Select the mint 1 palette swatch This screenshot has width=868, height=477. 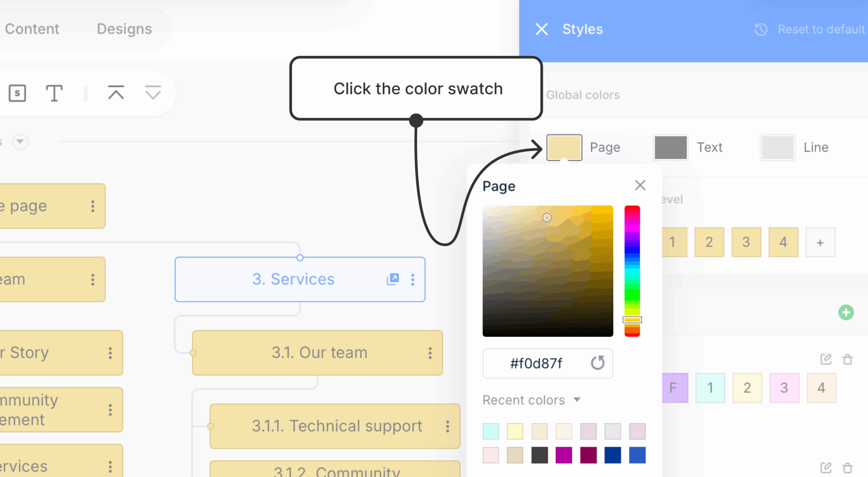[x=710, y=388]
